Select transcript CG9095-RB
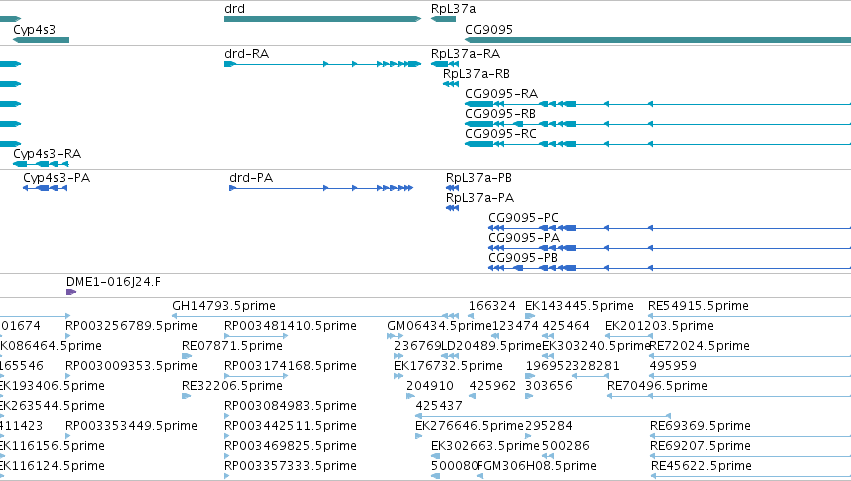Screen dimensions: 851x481 pyautogui.click(x=658, y=124)
